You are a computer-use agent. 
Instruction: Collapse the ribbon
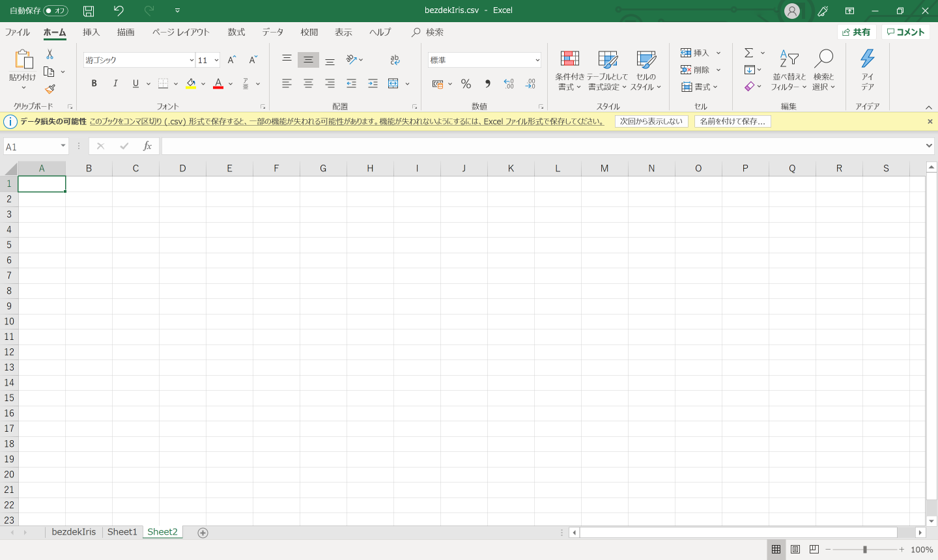(929, 107)
